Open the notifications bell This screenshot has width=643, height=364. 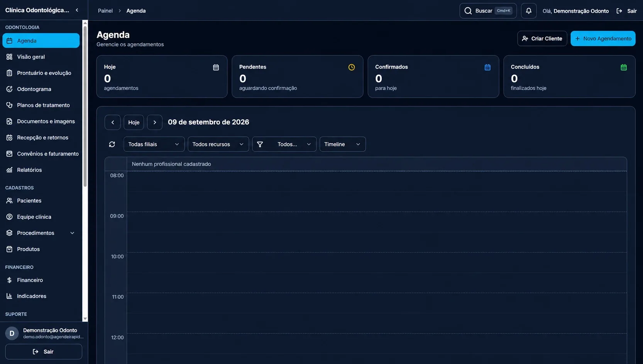[x=528, y=11]
